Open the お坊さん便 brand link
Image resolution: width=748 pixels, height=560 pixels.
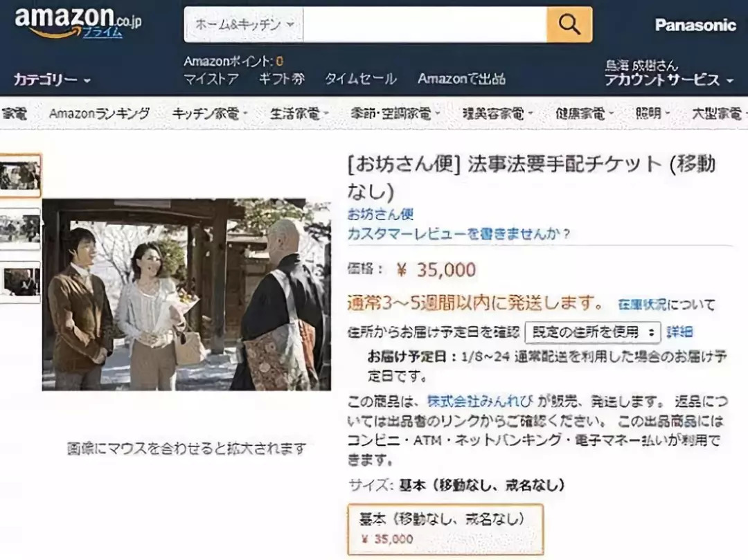click(x=380, y=214)
